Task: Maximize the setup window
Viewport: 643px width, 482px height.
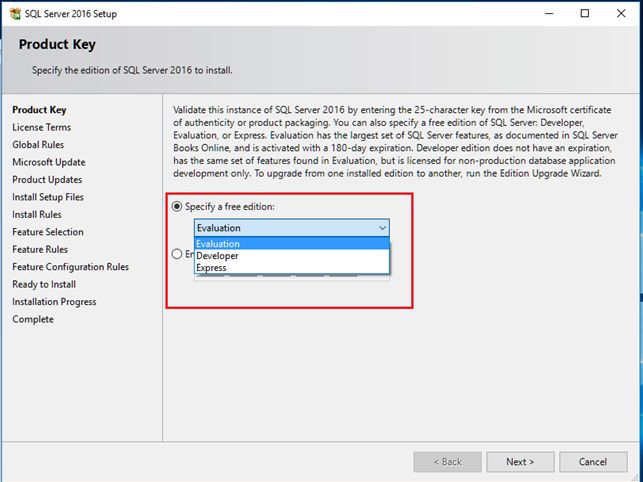Action: [x=585, y=13]
